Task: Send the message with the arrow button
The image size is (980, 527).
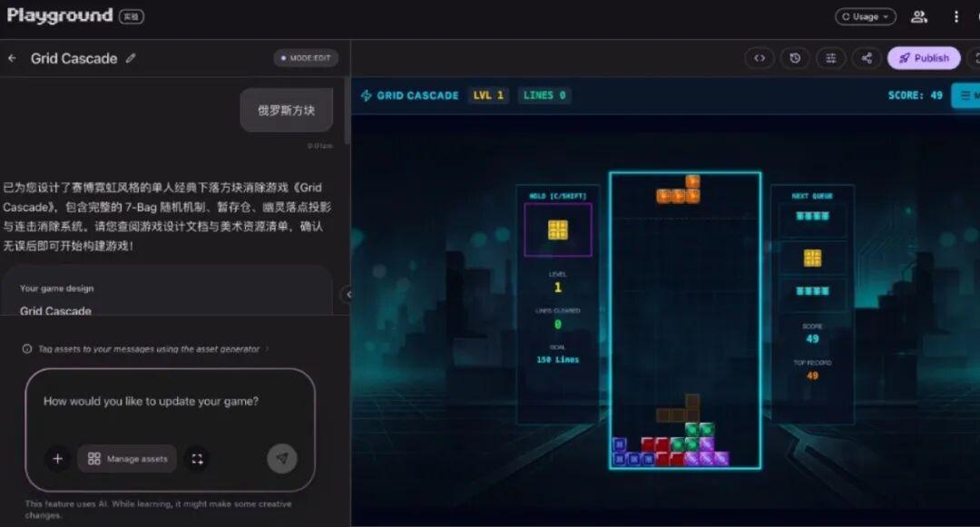Action: tap(282, 458)
